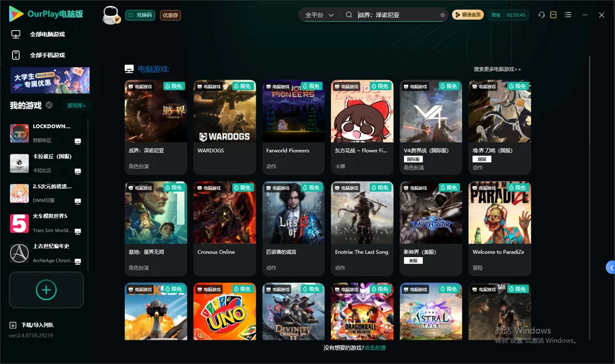Open the WARDOGS game card

(x=224, y=127)
